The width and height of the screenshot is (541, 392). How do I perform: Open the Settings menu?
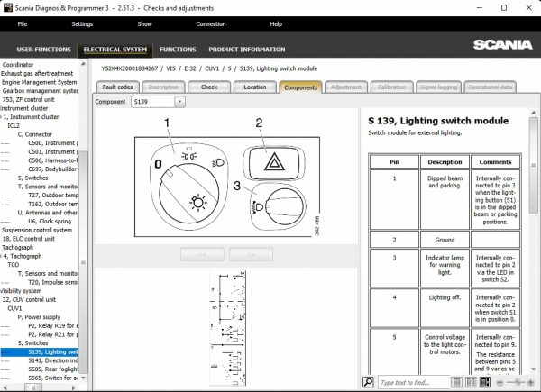(x=82, y=23)
